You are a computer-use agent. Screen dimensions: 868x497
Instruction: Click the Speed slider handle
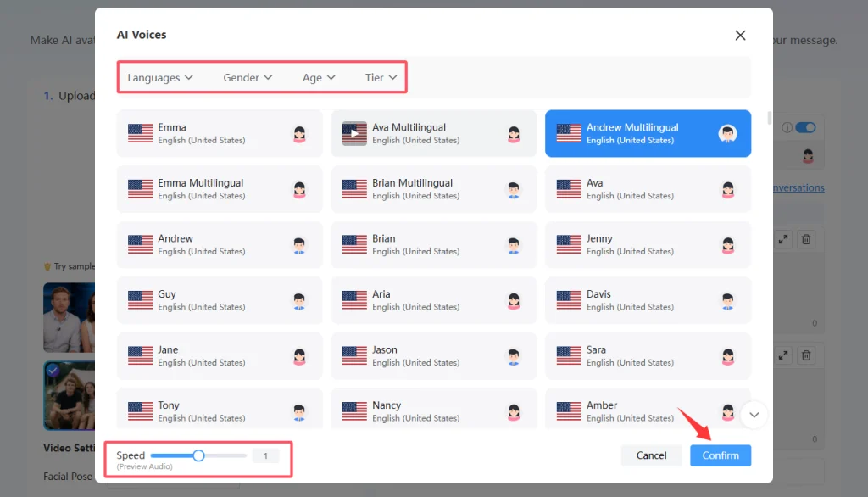pos(198,455)
